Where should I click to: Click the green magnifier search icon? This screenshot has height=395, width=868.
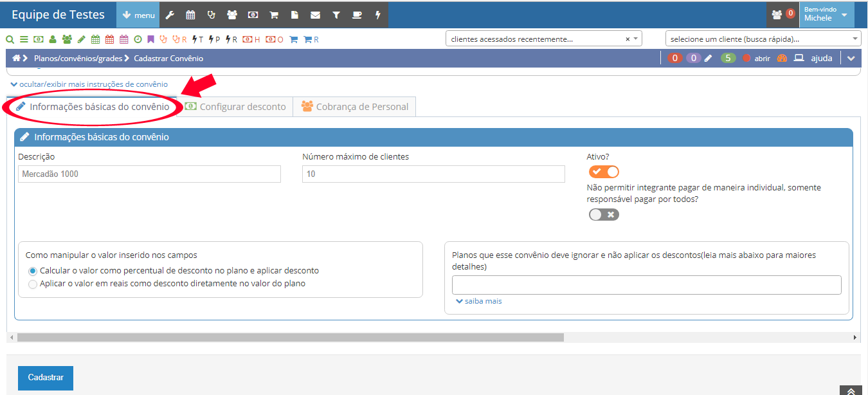[x=10, y=39]
